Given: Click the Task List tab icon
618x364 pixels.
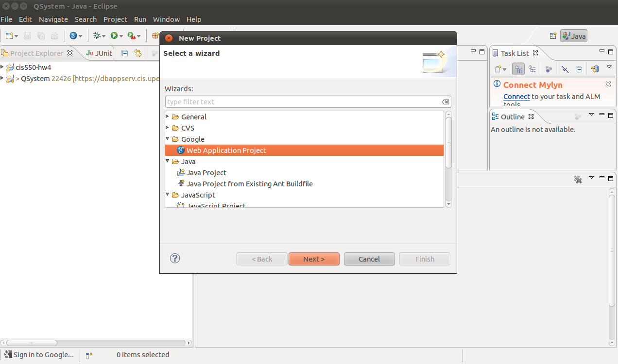Looking at the screenshot, I should (496, 53).
